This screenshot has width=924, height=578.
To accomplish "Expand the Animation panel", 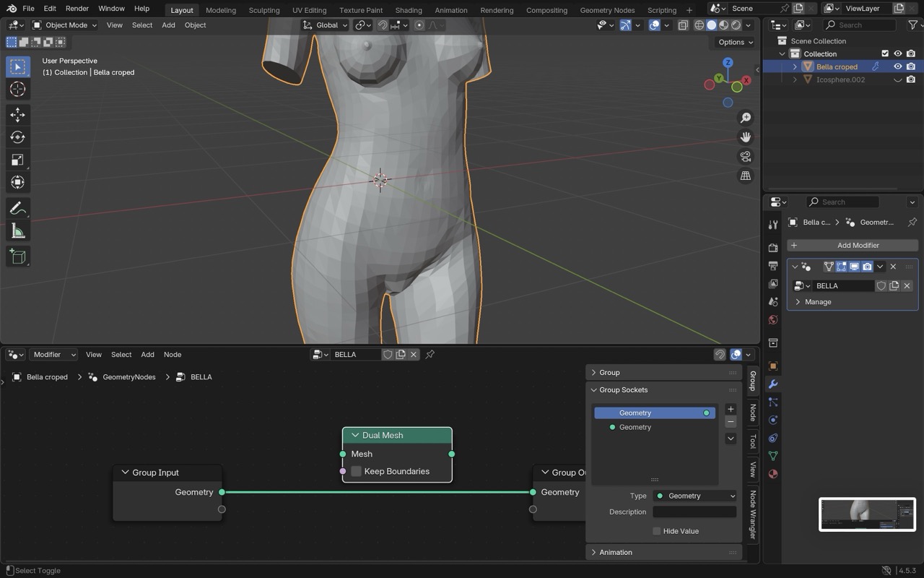I will point(616,552).
